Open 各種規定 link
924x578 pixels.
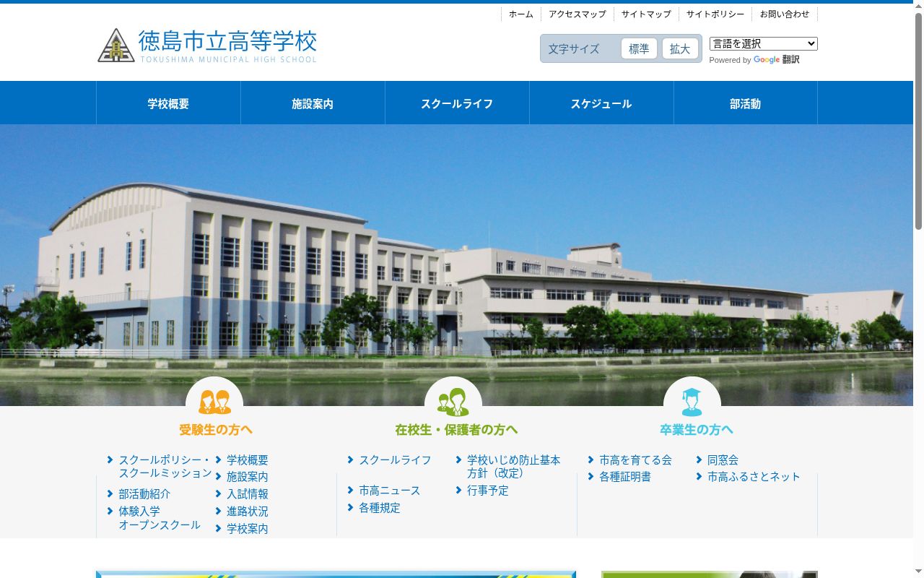pos(379,508)
